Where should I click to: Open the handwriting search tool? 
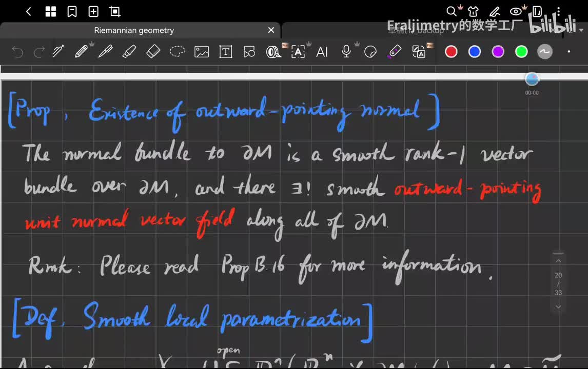pos(273,52)
